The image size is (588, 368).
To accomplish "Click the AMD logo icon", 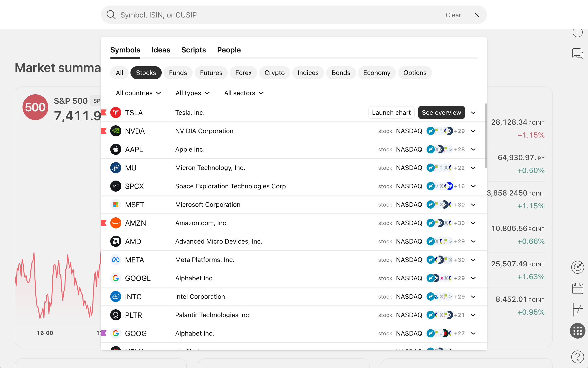I will [116, 241].
